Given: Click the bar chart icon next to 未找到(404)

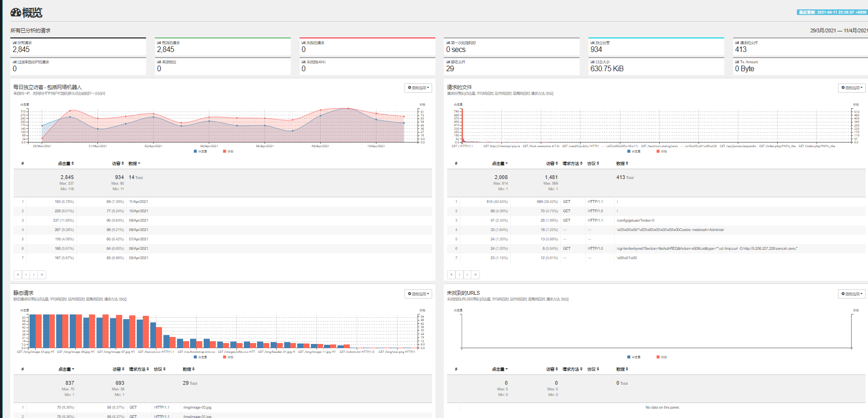Looking at the screenshot, I should (x=303, y=62).
